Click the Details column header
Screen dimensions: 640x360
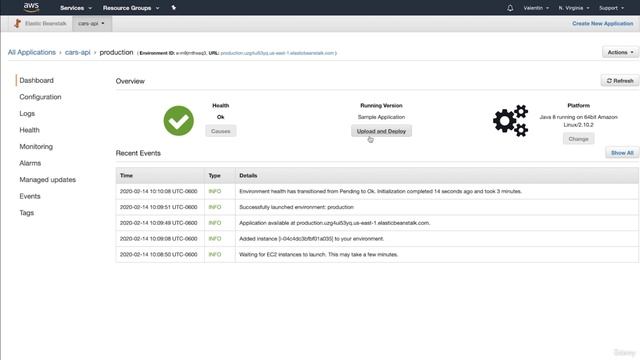(248, 176)
